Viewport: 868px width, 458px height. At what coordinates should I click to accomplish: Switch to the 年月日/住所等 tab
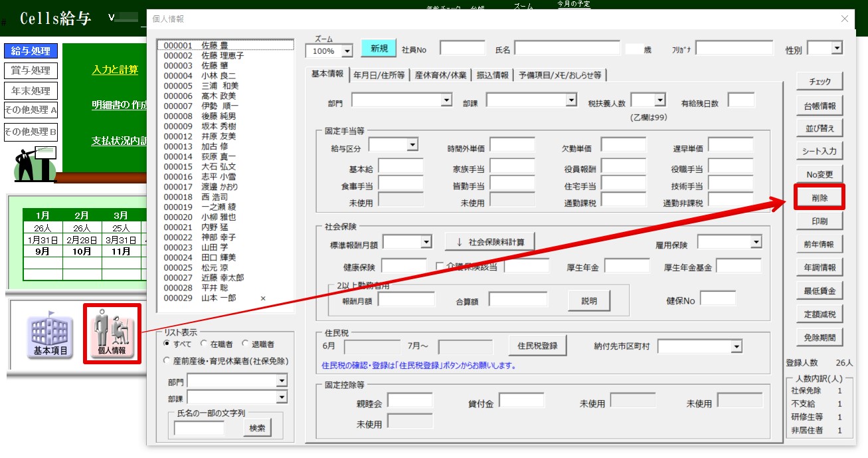[379, 75]
